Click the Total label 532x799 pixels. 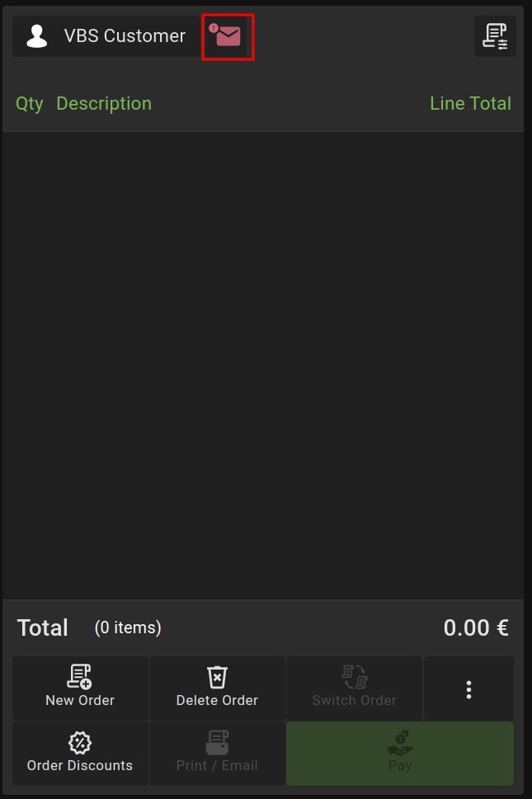coord(43,628)
